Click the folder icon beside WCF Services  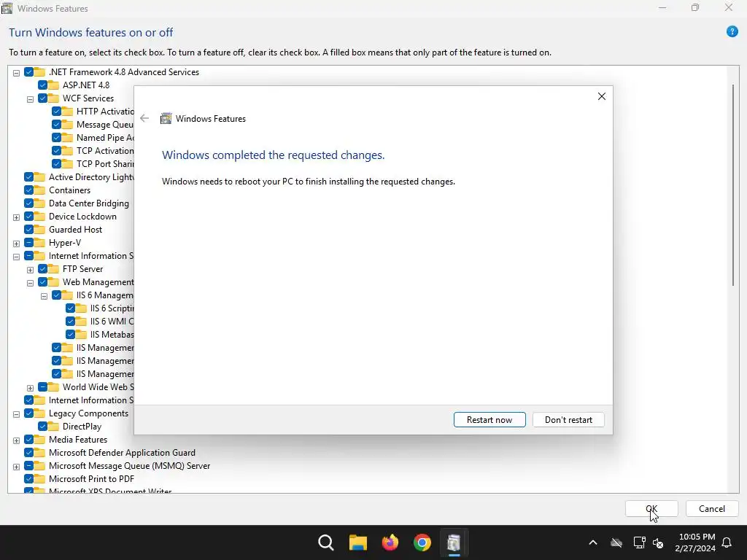coord(54,98)
